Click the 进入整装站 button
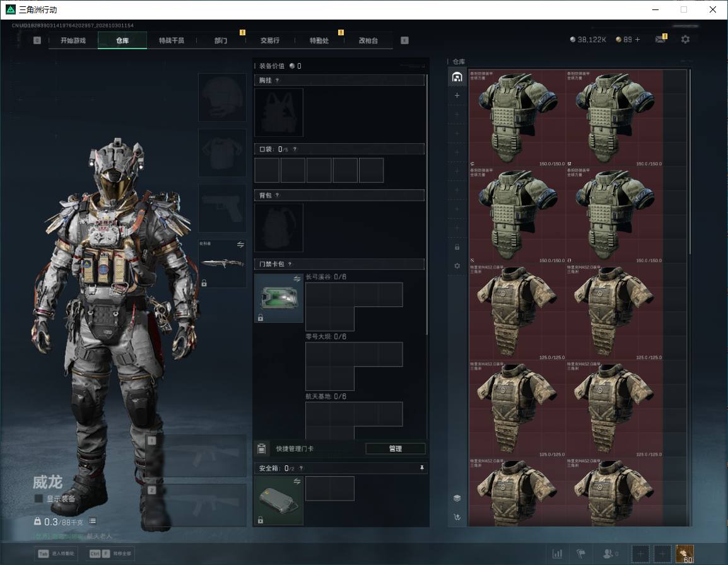This screenshot has height=565, width=728. pyautogui.click(x=57, y=554)
